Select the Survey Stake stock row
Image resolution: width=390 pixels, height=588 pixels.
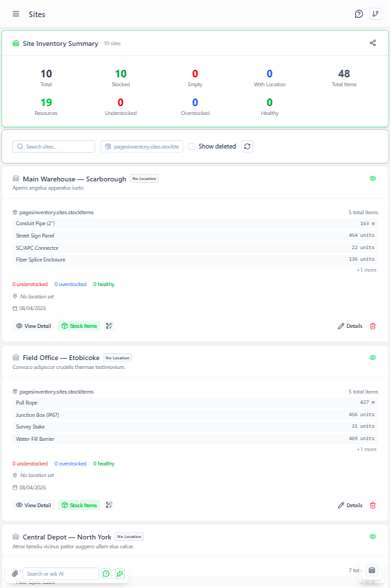pyautogui.click(x=195, y=426)
